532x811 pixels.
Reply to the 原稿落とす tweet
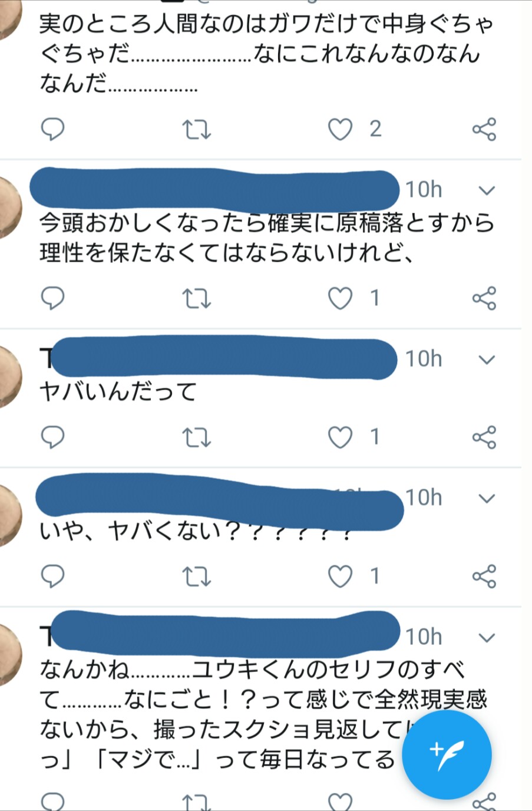[x=52, y=298]
